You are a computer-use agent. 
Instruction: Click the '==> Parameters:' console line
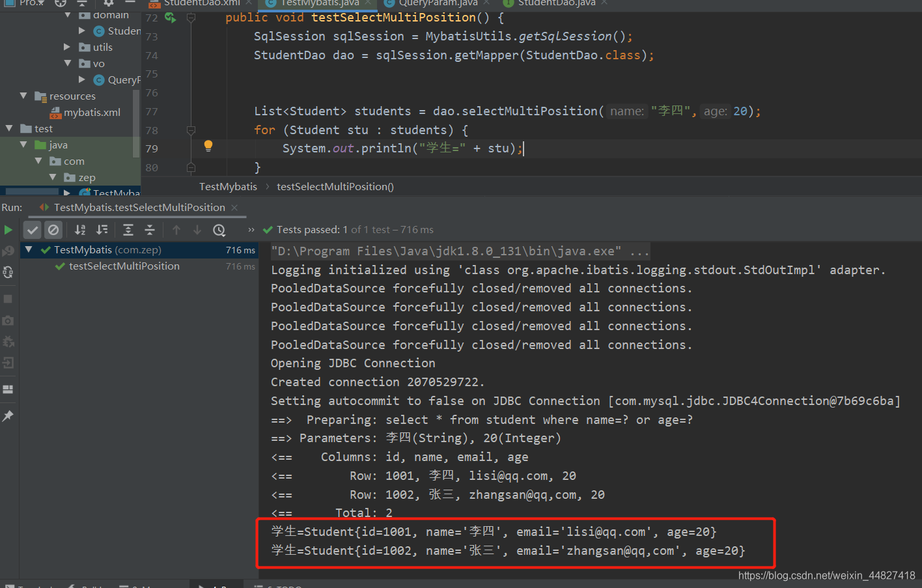416,438
